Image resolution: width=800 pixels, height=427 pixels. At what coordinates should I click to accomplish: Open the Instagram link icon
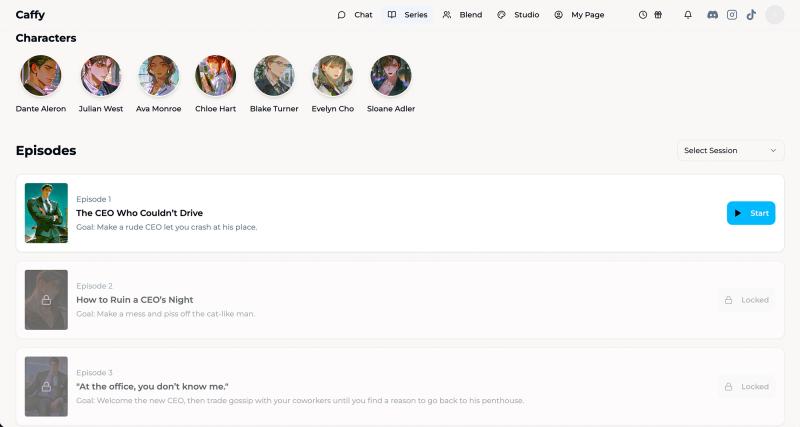[732, 15]
